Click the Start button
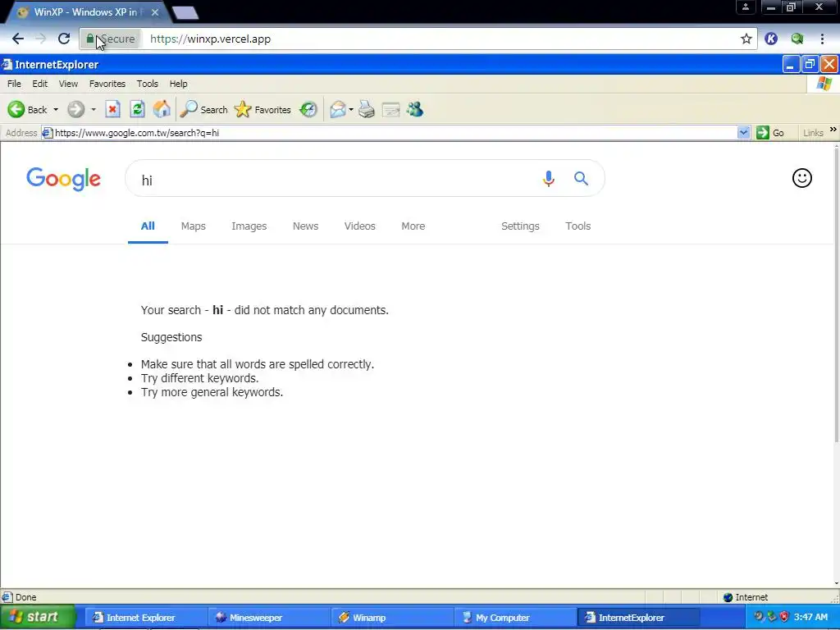This screenshot has height=630, width=840. (38, 617)
